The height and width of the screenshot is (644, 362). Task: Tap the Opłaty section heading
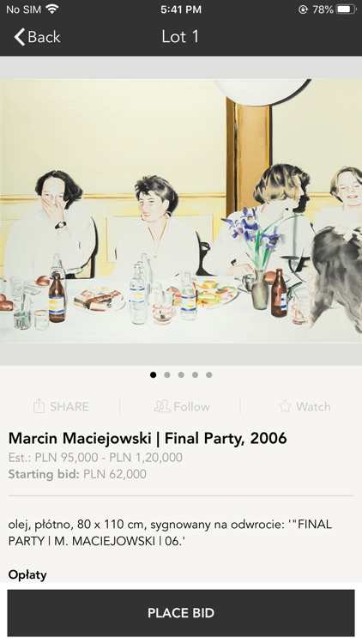point(27,574)
